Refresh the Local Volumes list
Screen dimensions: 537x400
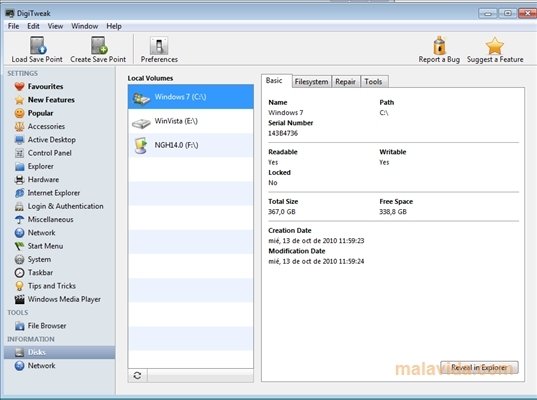(x=138, y=375)
